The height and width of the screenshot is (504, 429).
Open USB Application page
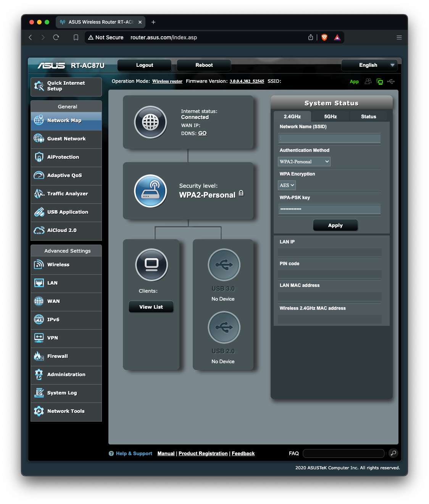(66, 212)
